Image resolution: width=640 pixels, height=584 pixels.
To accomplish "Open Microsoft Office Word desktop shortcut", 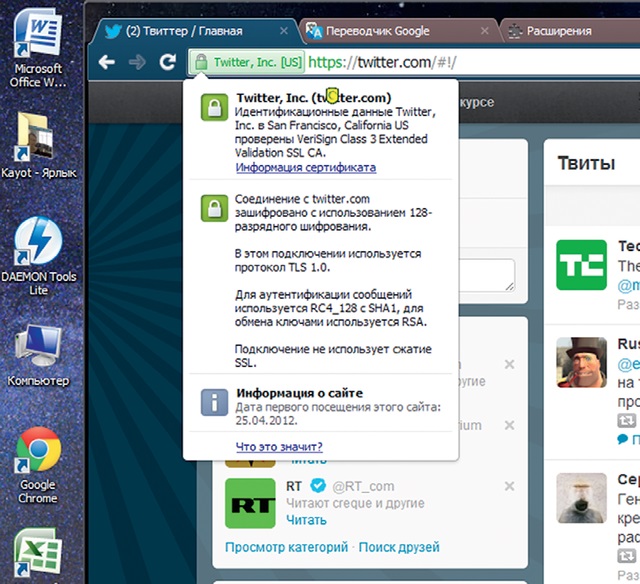I will coord(38,47).
